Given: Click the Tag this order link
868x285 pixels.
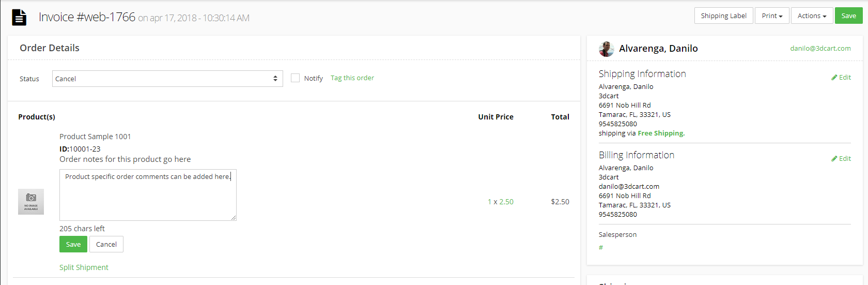Looking at the screenshot, I should point(352,78).
